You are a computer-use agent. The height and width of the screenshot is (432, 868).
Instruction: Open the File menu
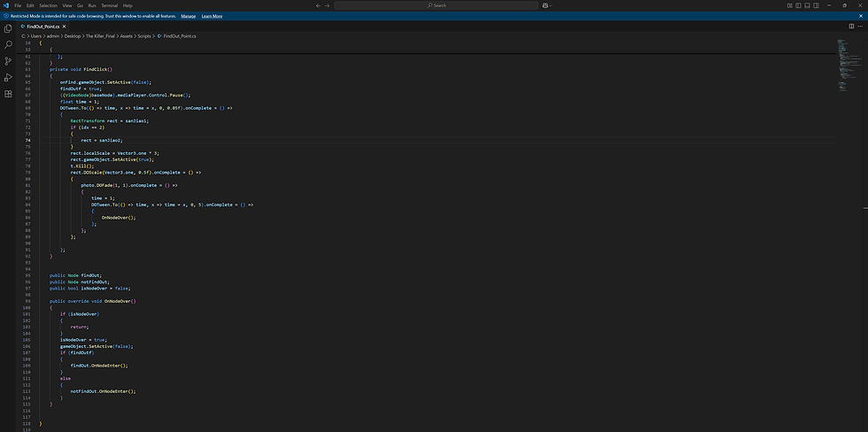pos(18,5)
